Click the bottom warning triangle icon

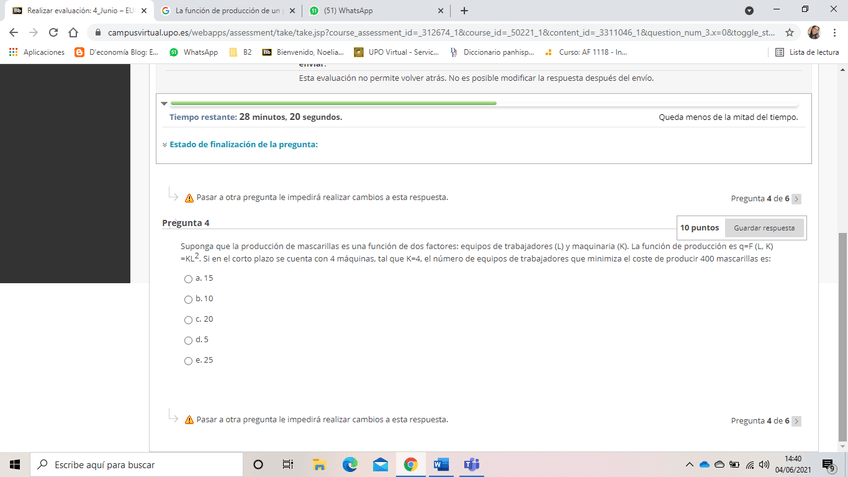click(x=189, y=420)
